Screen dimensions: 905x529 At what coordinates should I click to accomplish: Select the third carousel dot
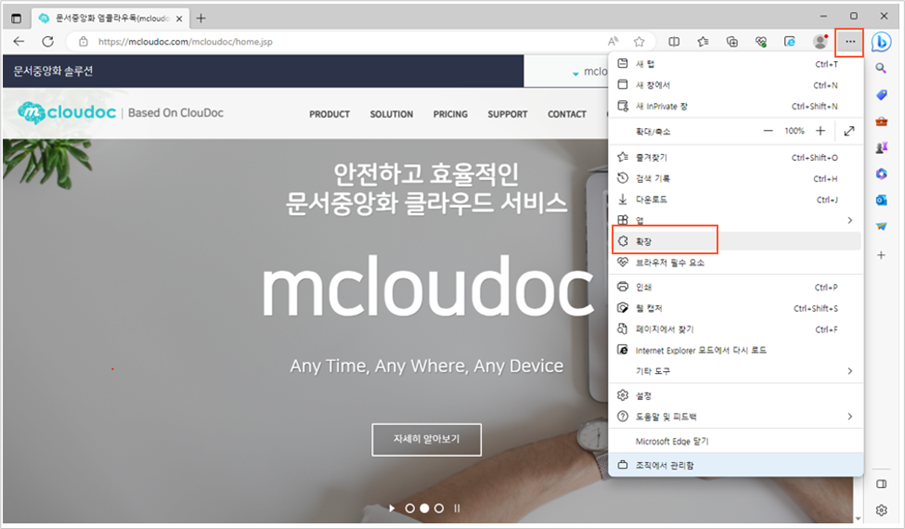click(439, 508)
